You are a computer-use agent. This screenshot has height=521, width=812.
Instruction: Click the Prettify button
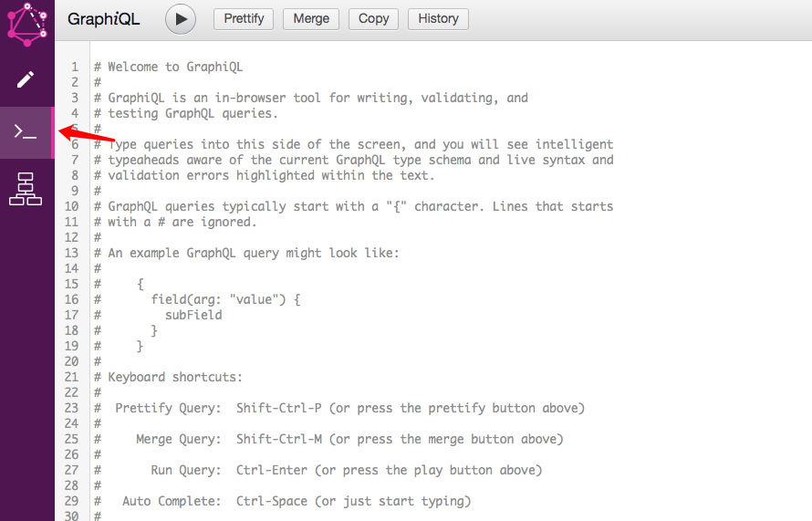tap(244, 19)
